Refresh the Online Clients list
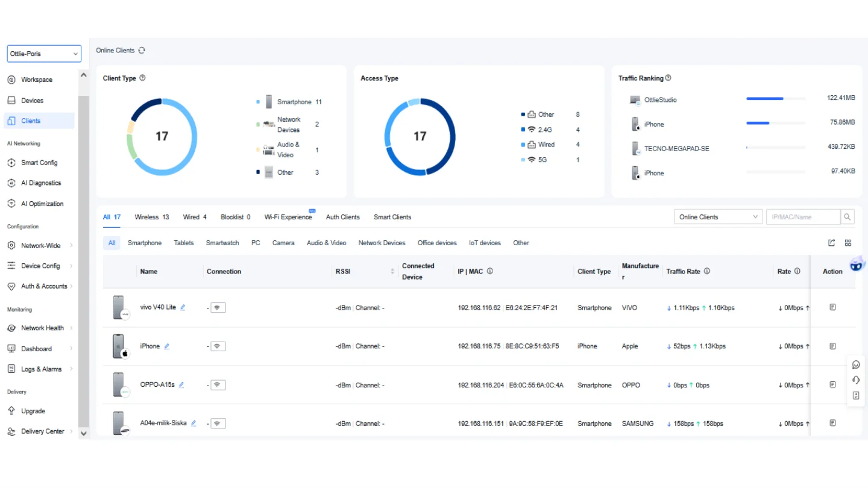Viewport: 868px width, 488px height. 142,51
